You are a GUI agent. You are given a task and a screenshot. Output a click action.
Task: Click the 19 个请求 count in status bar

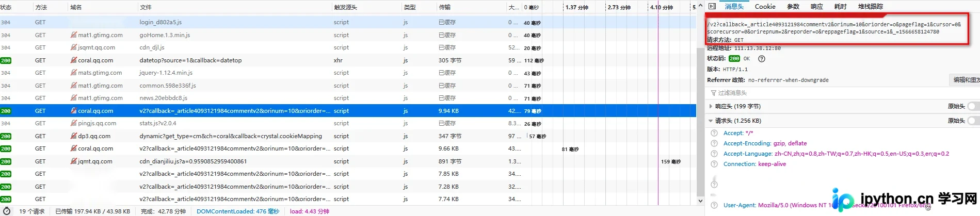click(32, 211)
